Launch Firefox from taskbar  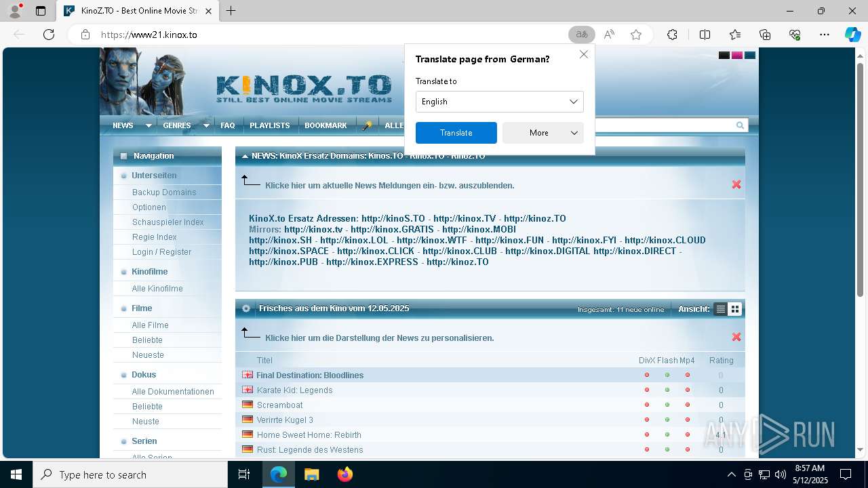click(344, 474)
